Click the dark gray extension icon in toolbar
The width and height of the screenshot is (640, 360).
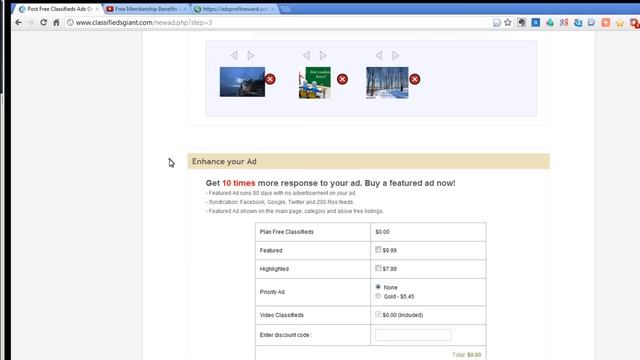tap(522, 22)
